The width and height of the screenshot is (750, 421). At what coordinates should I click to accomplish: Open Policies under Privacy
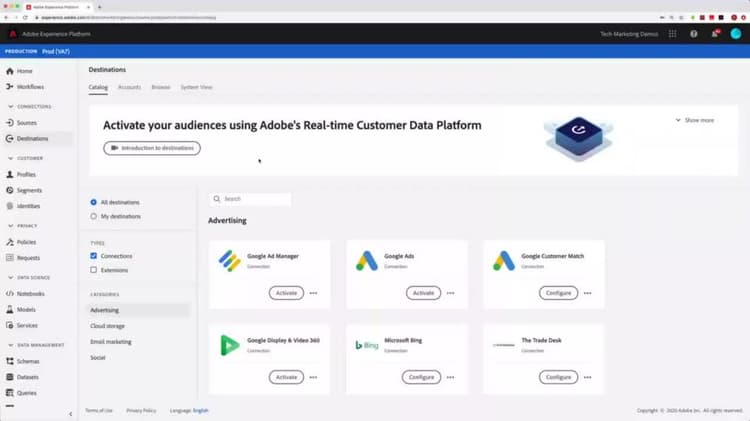[x=21, y=242]
